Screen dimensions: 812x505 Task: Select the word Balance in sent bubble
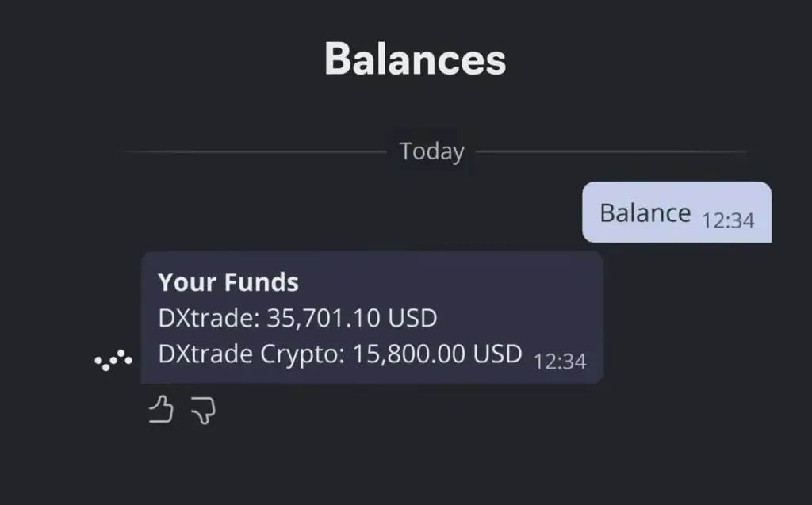(x=645, y=213)
